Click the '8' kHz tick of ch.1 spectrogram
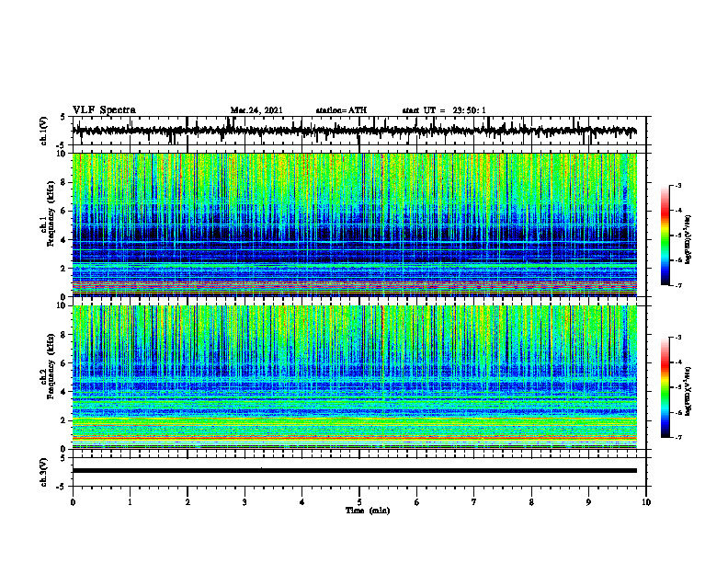The image size is (728, 563). pyautogui.click(x=65, y=182)
